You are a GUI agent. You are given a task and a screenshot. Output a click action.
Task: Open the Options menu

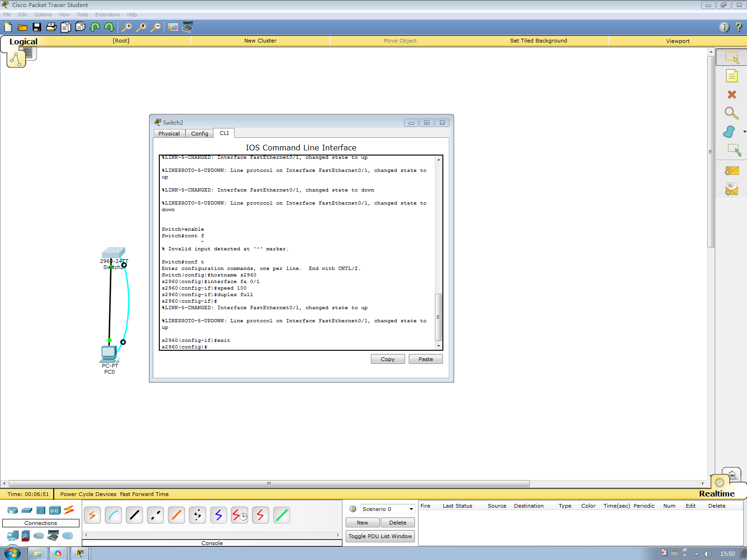43,14
